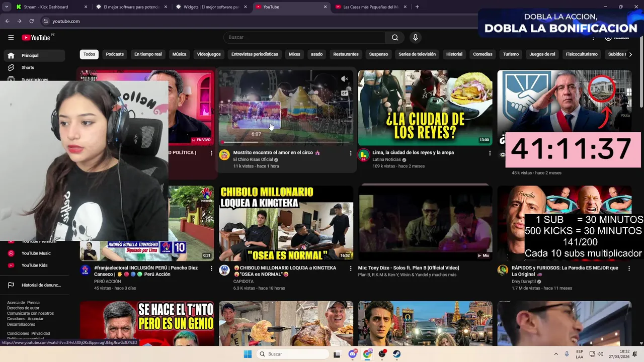
Task: Start voice search with microphone icon
Action: tap(415, 38)
